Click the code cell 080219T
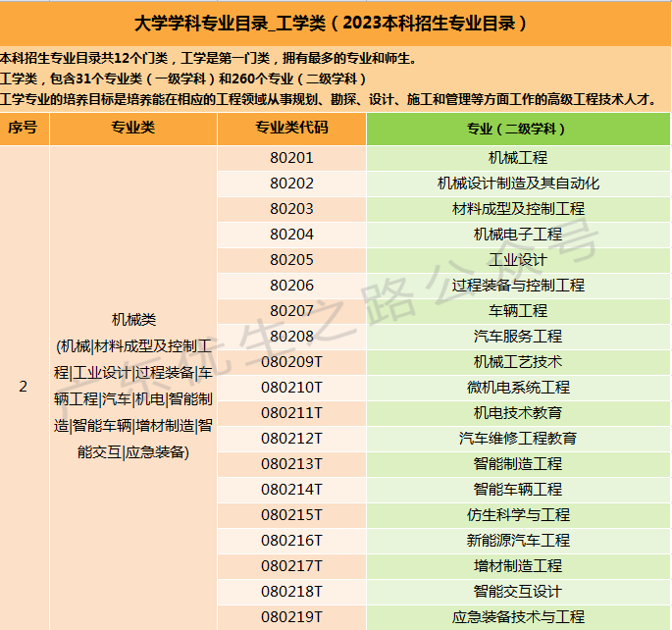This screenshot has height=630, width=672. 292,617
